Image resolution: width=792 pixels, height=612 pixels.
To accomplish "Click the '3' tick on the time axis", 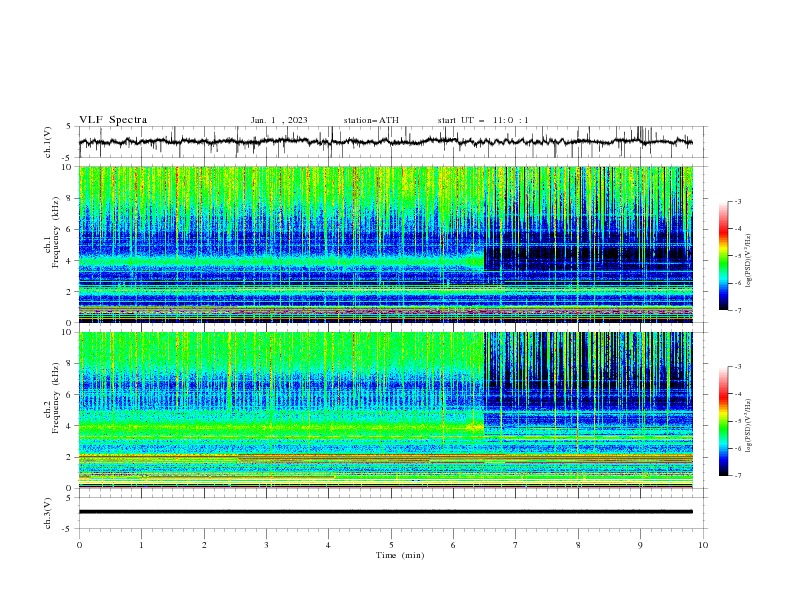I will [x=267, y=545].
